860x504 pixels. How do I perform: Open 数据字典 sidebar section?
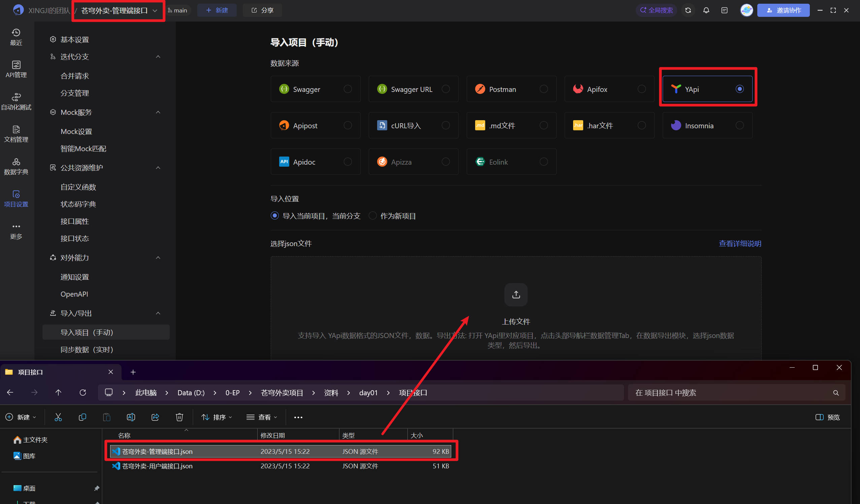click(16, 166)
